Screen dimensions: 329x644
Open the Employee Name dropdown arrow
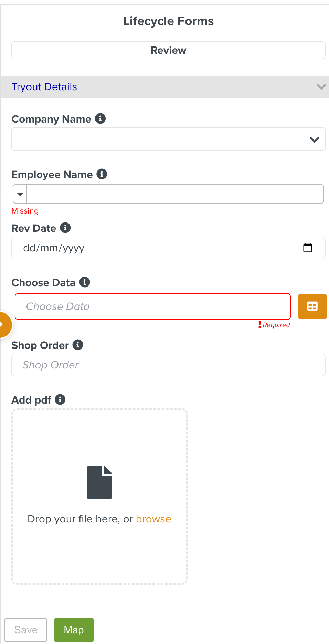[x=20, y=194]
